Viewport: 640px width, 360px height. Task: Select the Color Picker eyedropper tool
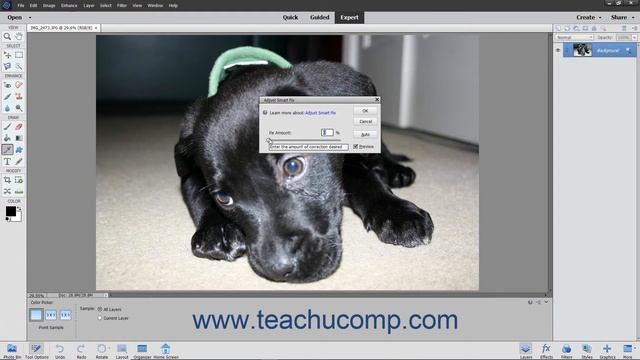tap(7, 149)
